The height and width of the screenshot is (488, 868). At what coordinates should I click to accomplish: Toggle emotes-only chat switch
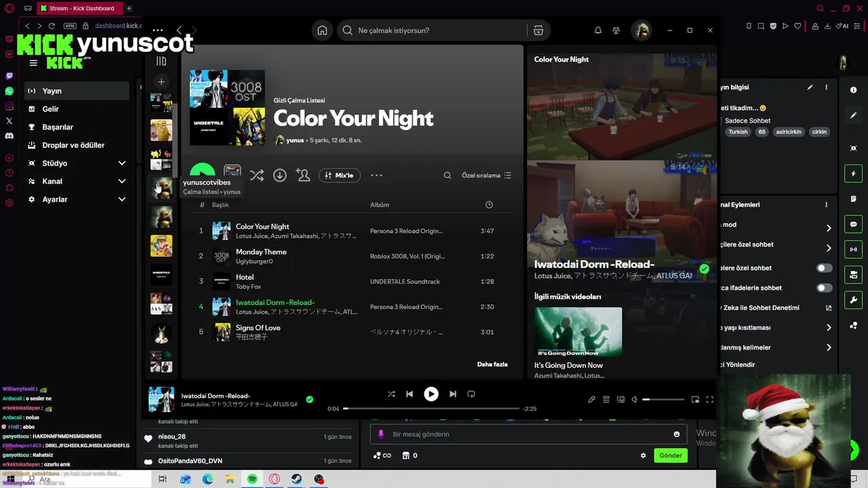[824, 288]
